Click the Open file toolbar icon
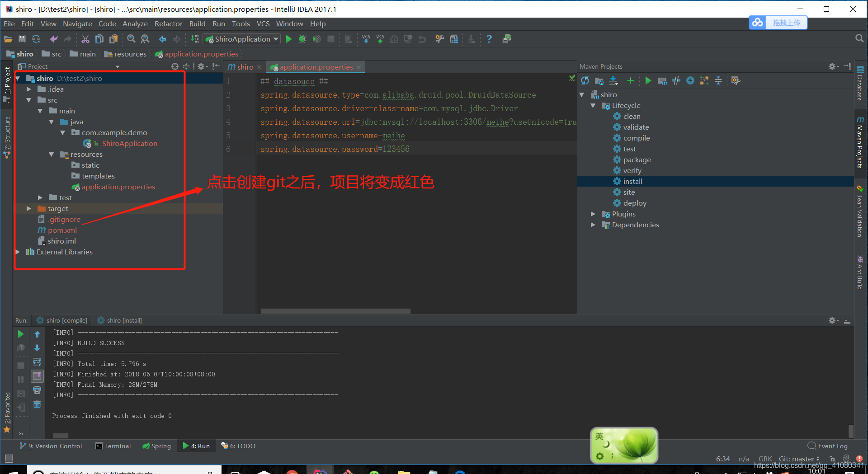The image size is (868, 474). (8, 39)
